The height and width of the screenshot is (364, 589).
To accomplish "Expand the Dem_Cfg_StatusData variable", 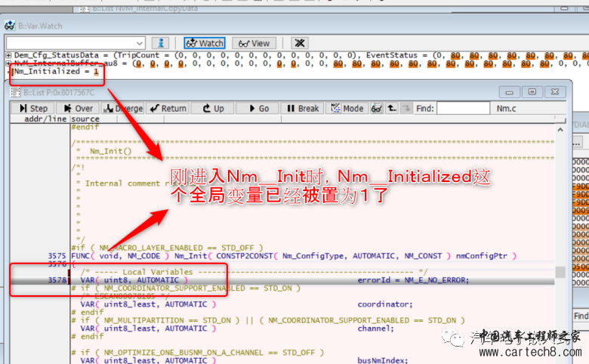I will click(8, 55).
